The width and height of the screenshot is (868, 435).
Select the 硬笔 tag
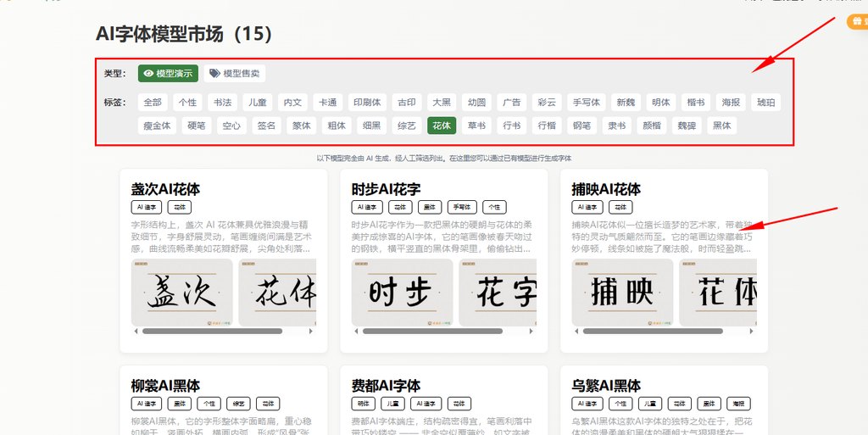tap(197, 125)
